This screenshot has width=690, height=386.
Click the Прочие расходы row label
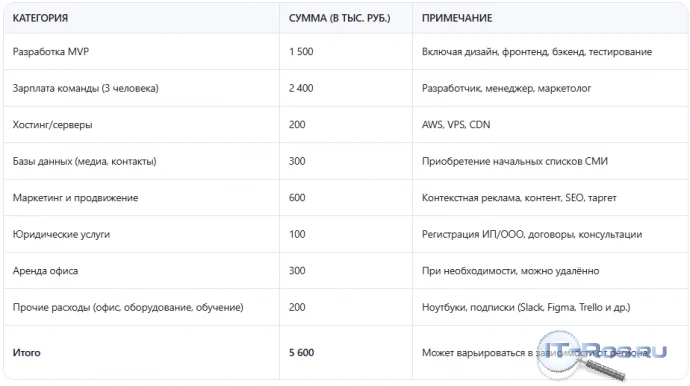click(x=128, y=307)
